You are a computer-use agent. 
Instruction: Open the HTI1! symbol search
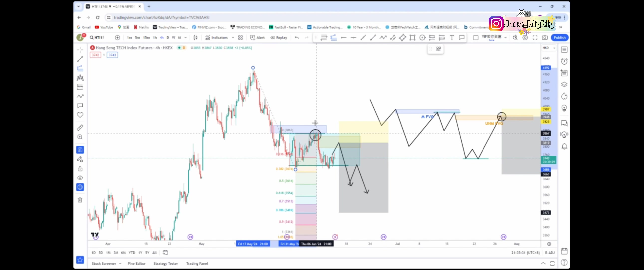coord(97,37)
